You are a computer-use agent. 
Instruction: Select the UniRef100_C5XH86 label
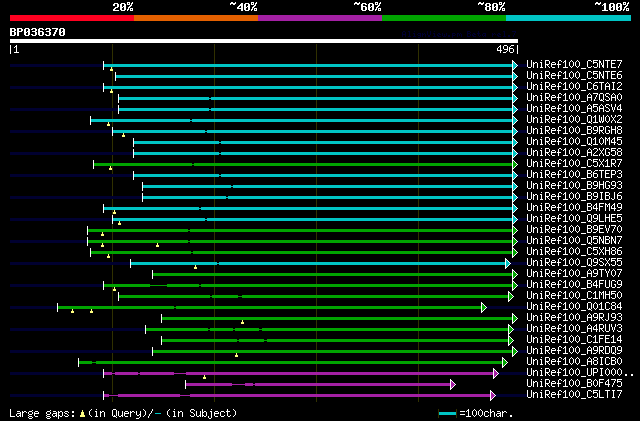[574, 252]
